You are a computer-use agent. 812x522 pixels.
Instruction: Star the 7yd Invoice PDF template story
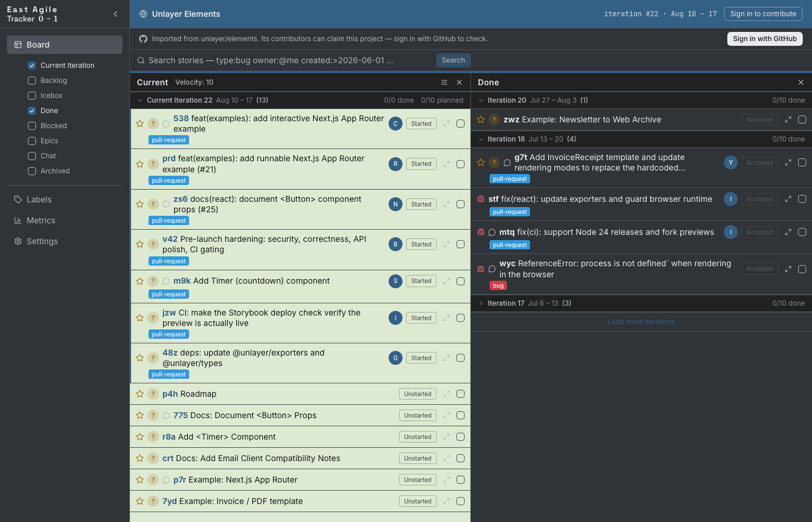point(140,501)
